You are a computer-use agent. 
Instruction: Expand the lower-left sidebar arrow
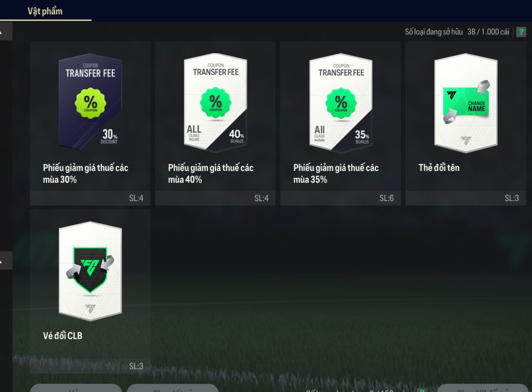click(x=6, y=260)
